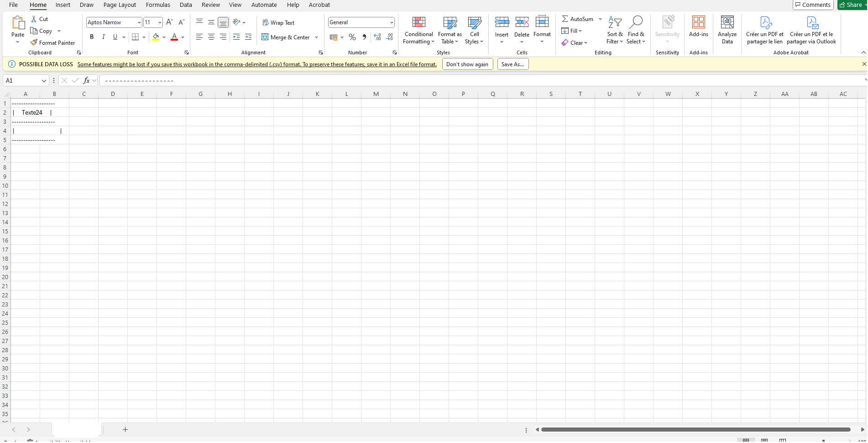Cut the selection with scissors icon
Viewport: 868px width, 443px height.
tap(34, 19)
